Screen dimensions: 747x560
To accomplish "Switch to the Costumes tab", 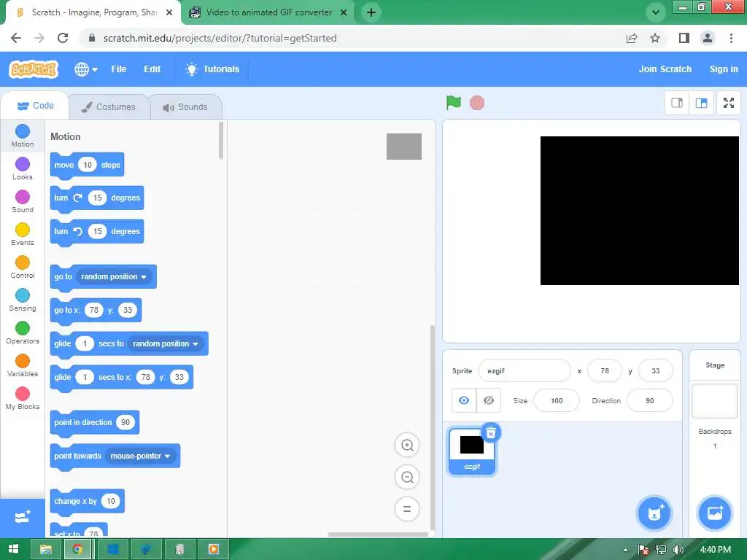I will (x=109, y=106).
